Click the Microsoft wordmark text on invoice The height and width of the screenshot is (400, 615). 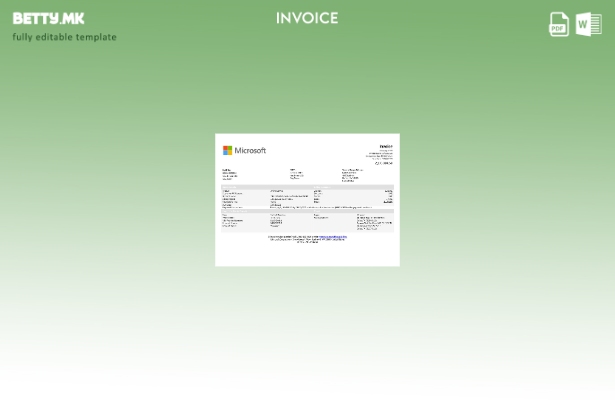pyautogui.click(x=250, y=150)
